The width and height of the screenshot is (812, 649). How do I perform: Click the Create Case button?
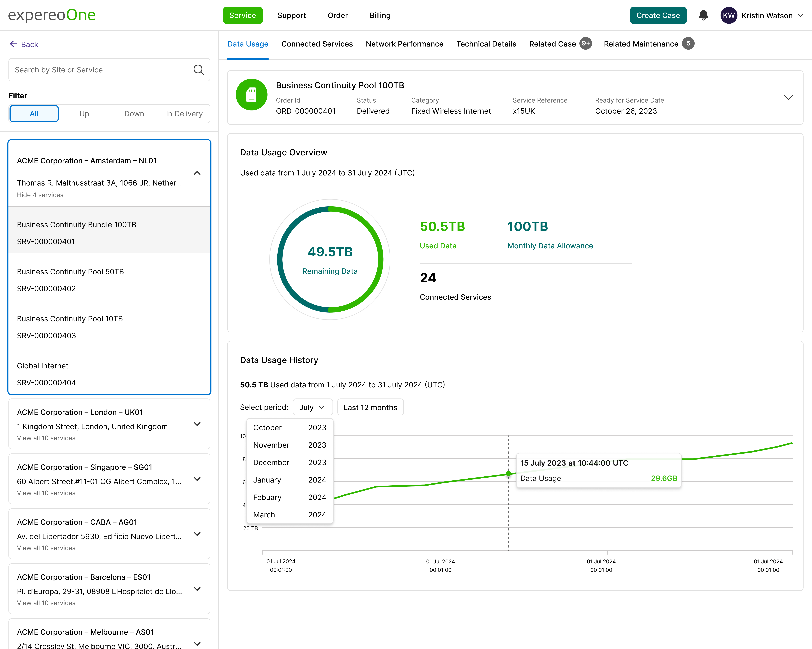coord(658,15)
